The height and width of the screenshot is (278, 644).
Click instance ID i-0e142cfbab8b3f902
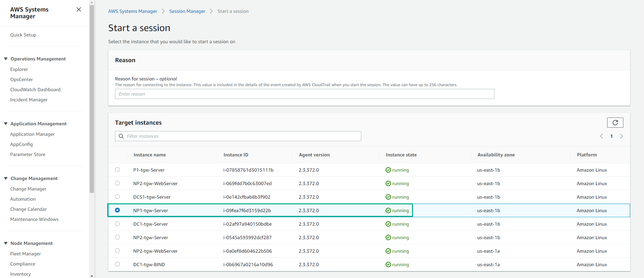pos(247,197)
